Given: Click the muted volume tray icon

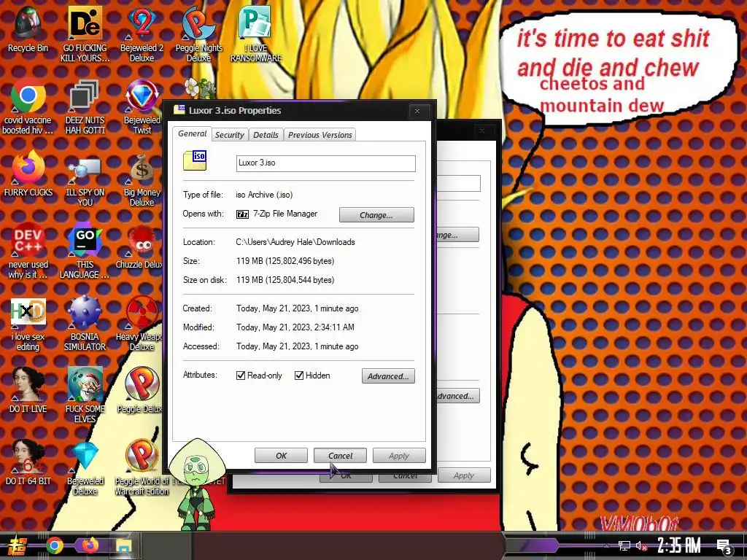Looking at the screenshot, I should 641,545.
